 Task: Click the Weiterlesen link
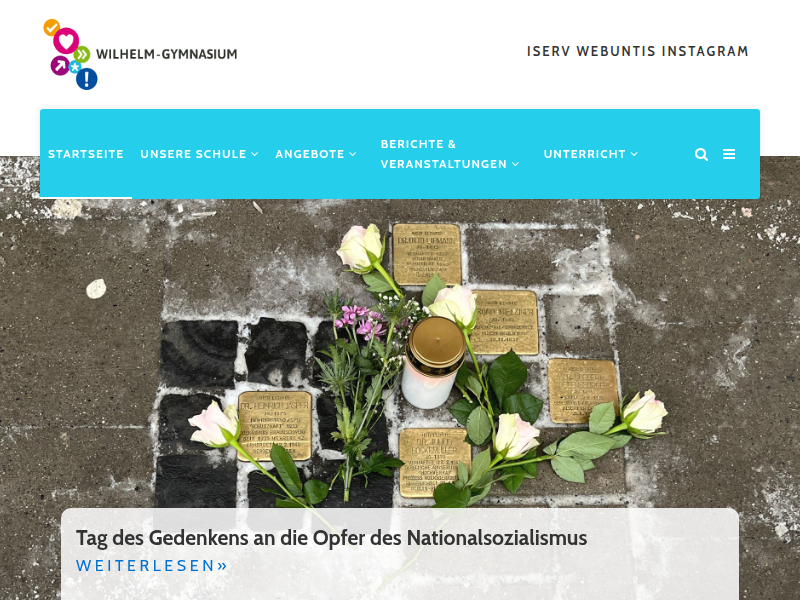(152, 565)
